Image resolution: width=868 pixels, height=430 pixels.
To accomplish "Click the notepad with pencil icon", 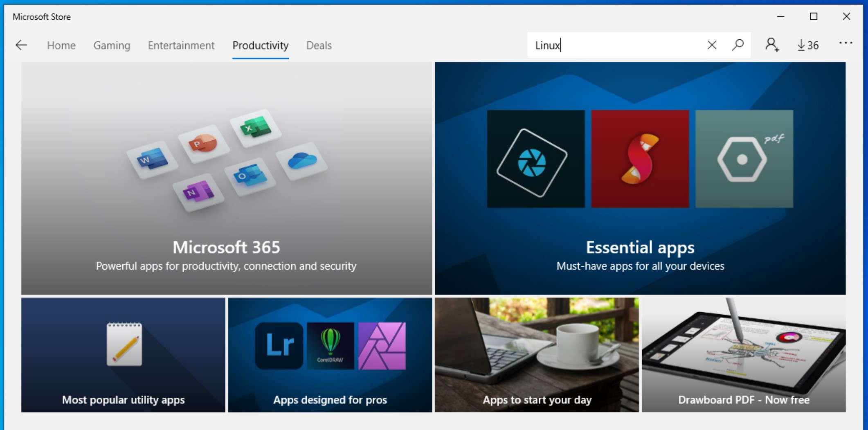I will [x=124, y=344].
